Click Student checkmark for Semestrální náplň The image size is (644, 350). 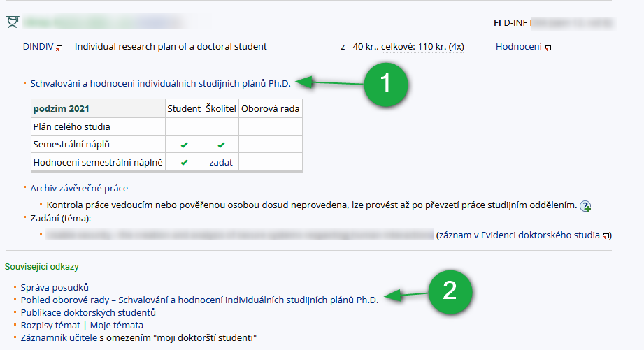184,145
